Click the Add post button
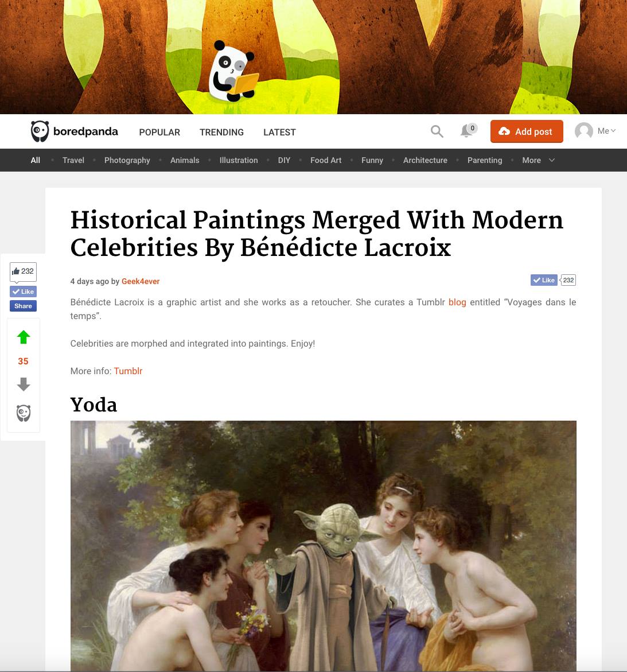The width and height of the screenshot is (627, 672). click(x=527, y=131)
